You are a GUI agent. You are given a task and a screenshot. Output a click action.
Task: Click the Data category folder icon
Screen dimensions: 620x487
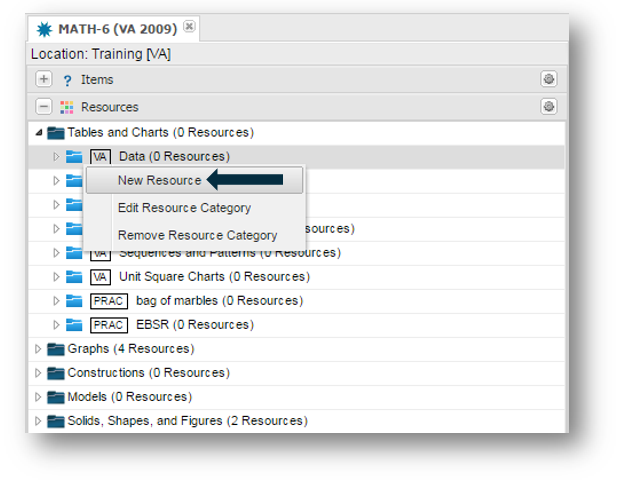(74, 157)
